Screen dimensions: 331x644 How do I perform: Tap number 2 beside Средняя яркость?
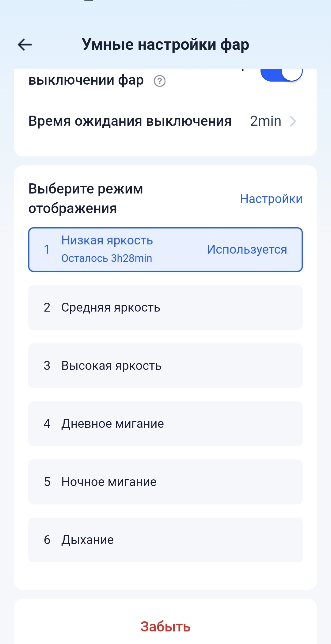(47, 308)
